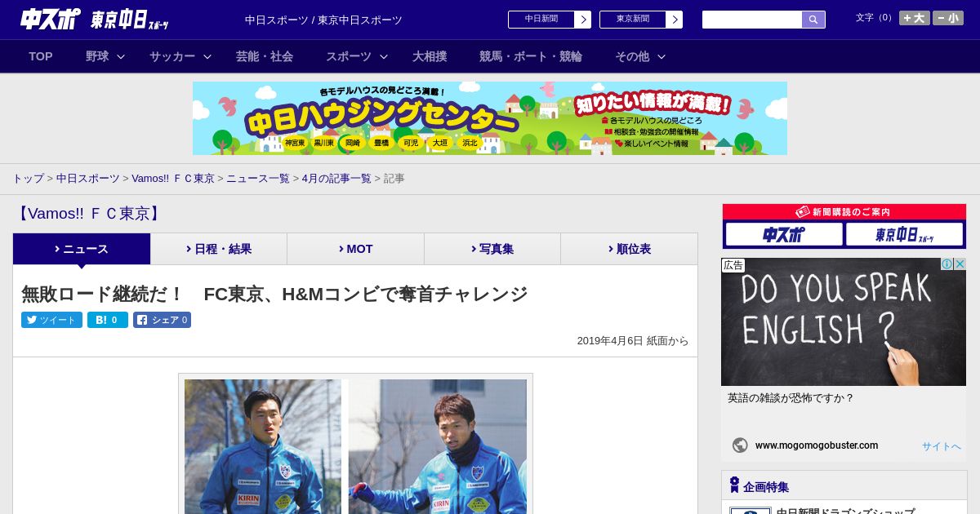Click breadcrumb link ニュース一覧
This screenshot has width=980, height=514.
258,179
